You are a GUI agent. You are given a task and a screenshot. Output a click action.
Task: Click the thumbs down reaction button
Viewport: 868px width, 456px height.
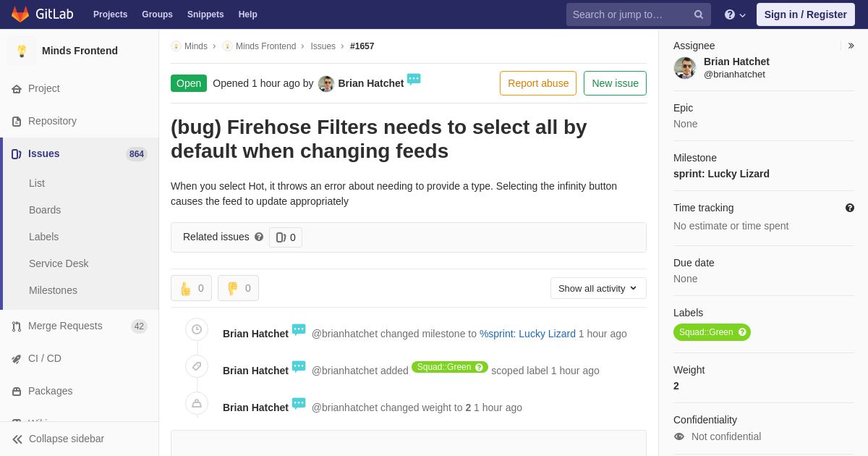coord(238,288)
